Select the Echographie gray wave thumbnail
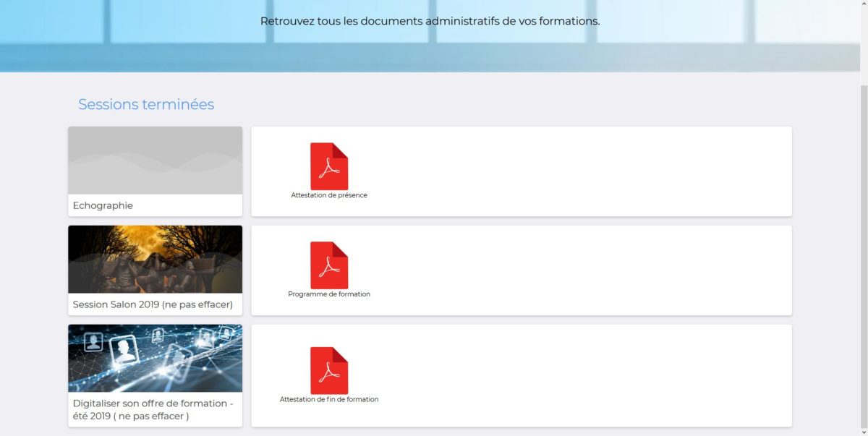868x436 pixels. pyautogui.click(x=155, y=161)
